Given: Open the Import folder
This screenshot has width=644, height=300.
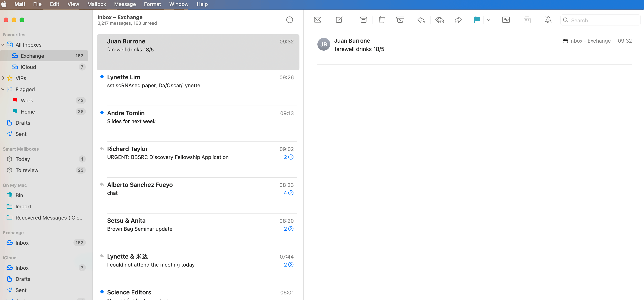Looking at the screenshot, I should click(x=44, y=206).
